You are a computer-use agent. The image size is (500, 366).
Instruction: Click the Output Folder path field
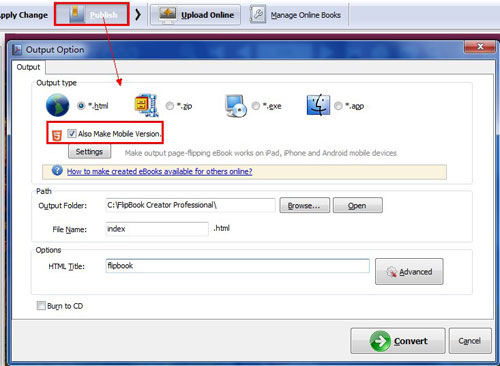[190, 205]
